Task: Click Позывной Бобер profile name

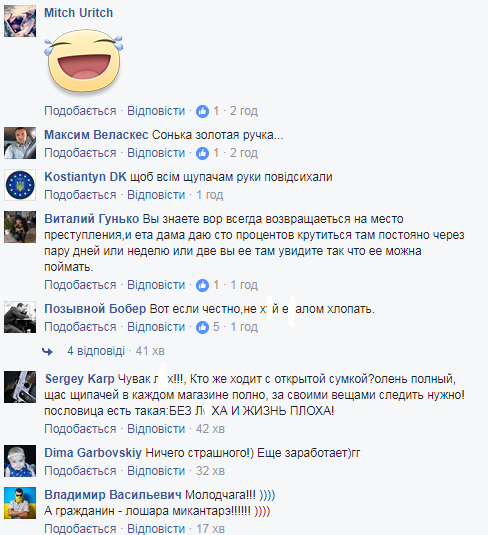Action: click(95, 309)
